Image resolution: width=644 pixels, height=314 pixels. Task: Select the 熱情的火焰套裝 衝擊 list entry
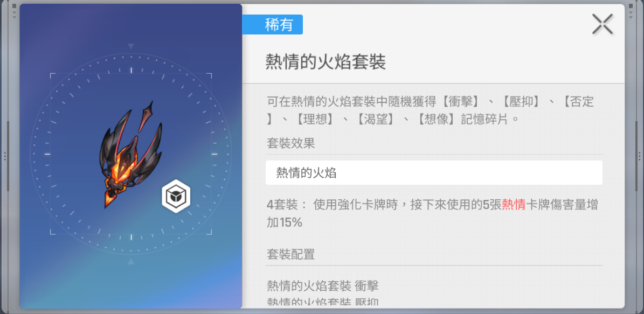pos(322,286)
